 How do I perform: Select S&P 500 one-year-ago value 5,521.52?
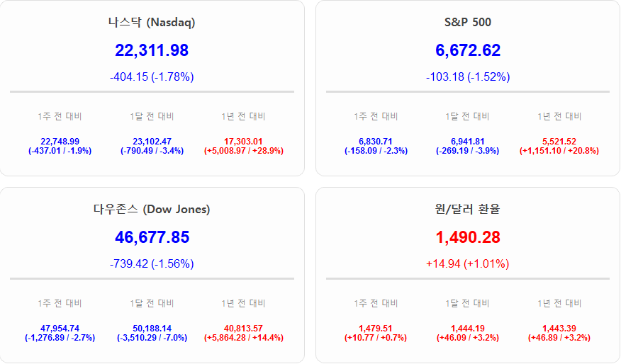(559, 142)
